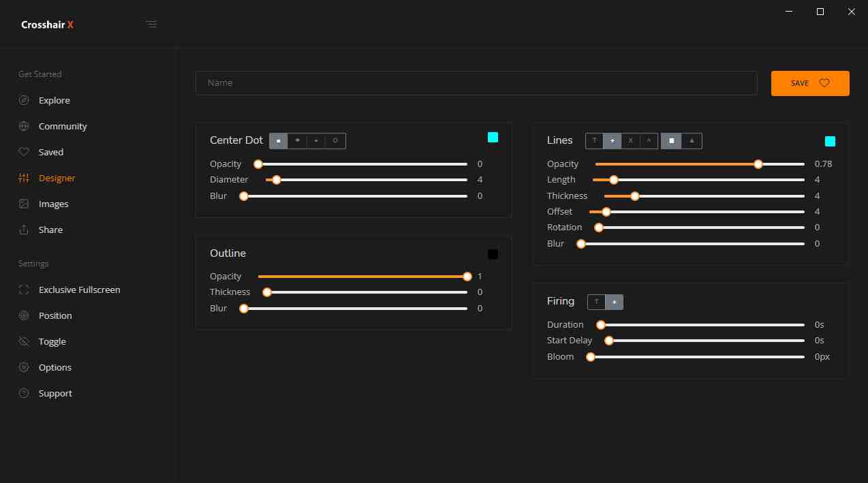
Task: Click the orange SAVE button
Action: click(809, 83)
